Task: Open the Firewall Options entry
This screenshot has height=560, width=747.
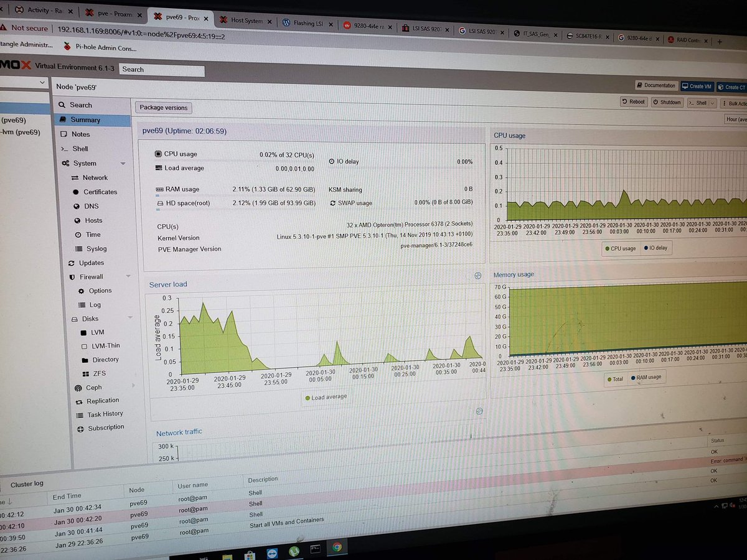Action: (x=100, y=291)
